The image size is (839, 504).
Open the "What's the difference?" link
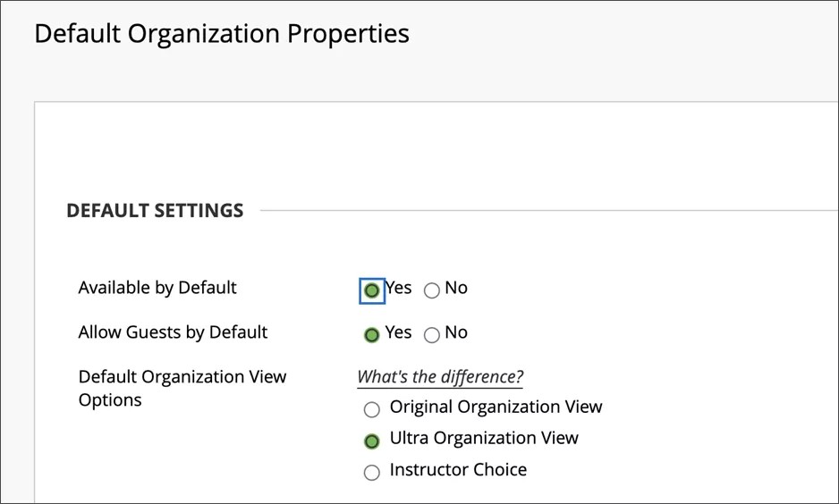click(x=440, y=376)
